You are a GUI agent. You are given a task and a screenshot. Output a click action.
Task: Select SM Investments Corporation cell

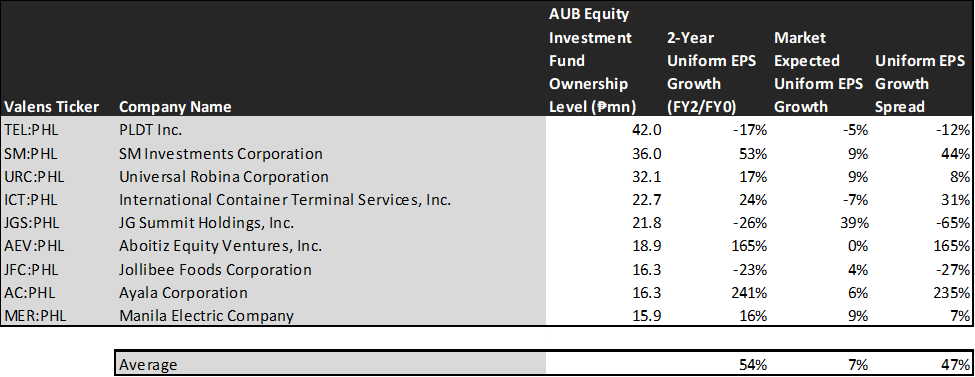[221, 154]
